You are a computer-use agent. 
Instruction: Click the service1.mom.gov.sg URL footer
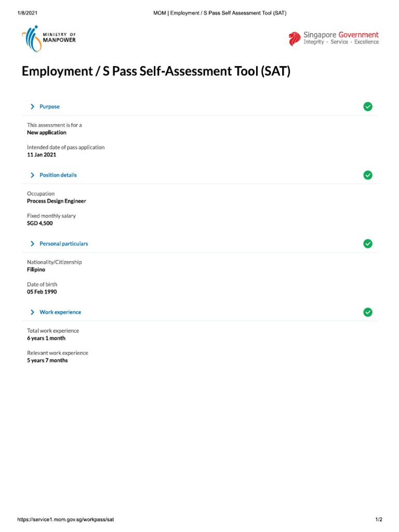[x=65, y=520]
